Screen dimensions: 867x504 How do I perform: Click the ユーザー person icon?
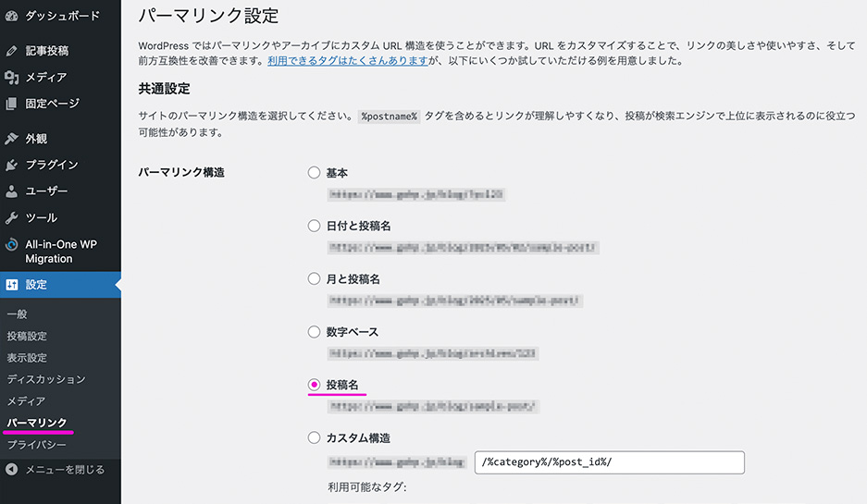11,191
